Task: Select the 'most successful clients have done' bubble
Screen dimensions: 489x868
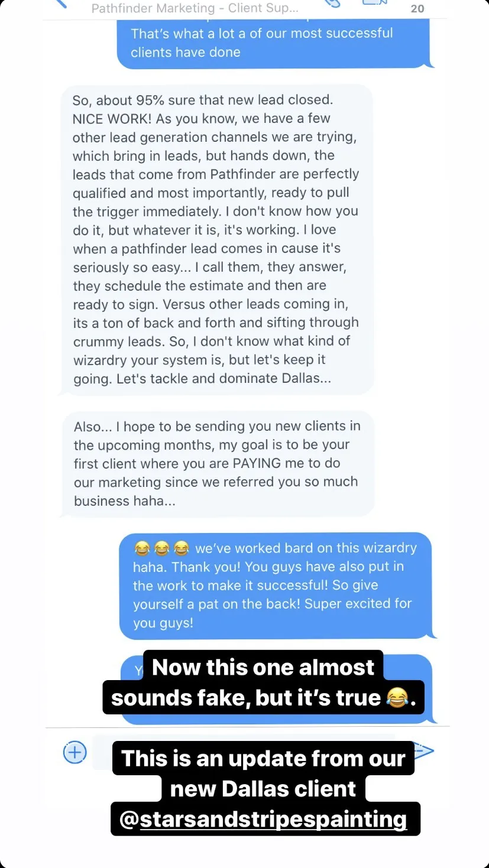Action: click(x=274, y=43)
